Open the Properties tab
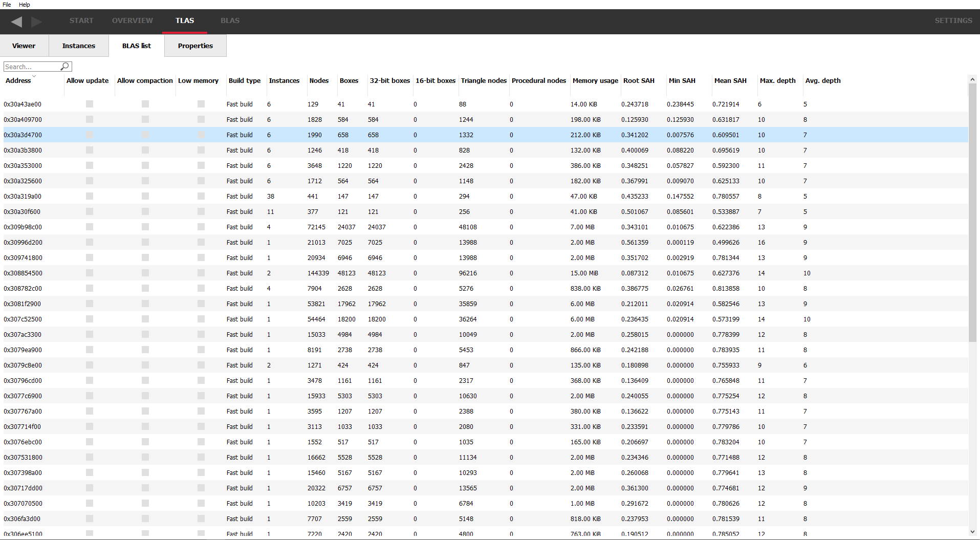 pyautogui.click(x=195, y=46)
